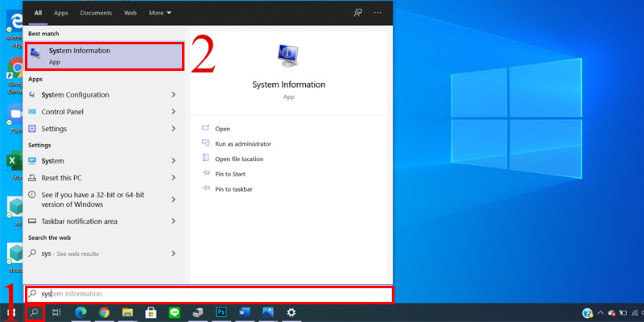Switch to the All search tab
Viewport: 644px width, 322px height.
pyautogui.click(x=38, y=13)
